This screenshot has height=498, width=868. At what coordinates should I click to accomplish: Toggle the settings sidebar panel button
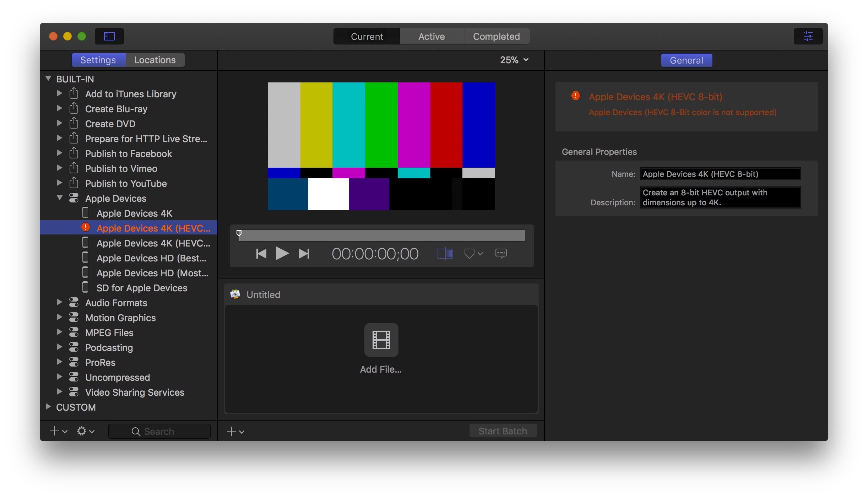[109, 36]
